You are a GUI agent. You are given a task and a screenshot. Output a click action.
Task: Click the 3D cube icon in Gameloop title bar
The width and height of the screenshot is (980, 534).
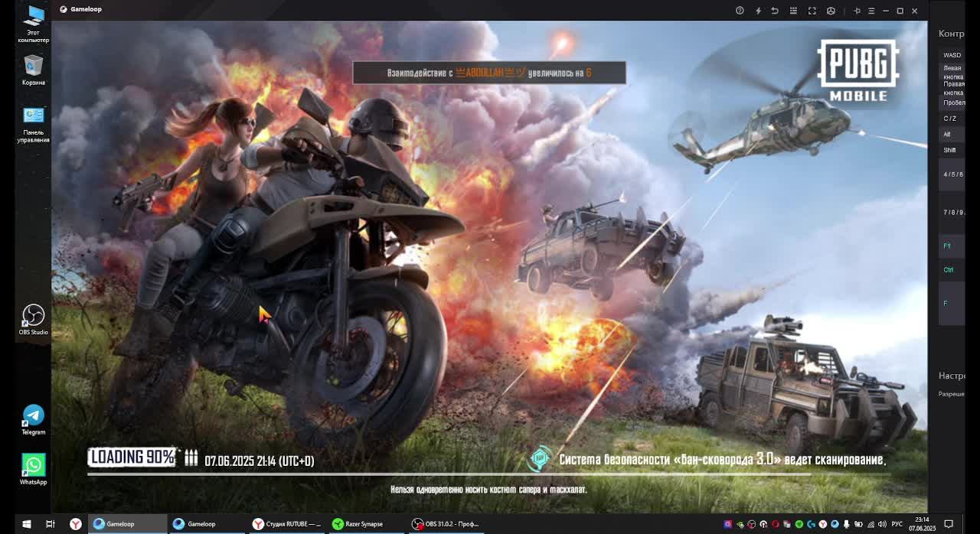(831, 11)
